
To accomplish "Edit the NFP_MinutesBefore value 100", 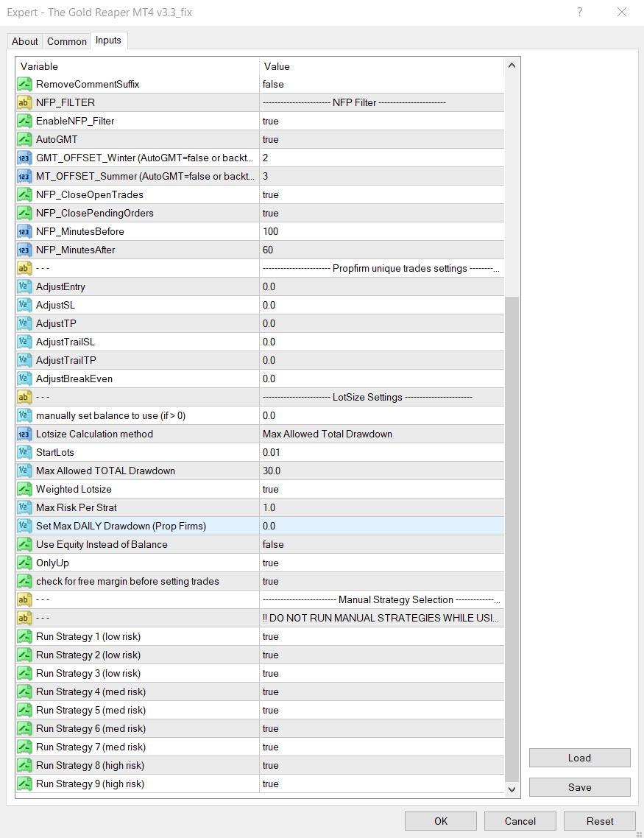I will point(382,232).
